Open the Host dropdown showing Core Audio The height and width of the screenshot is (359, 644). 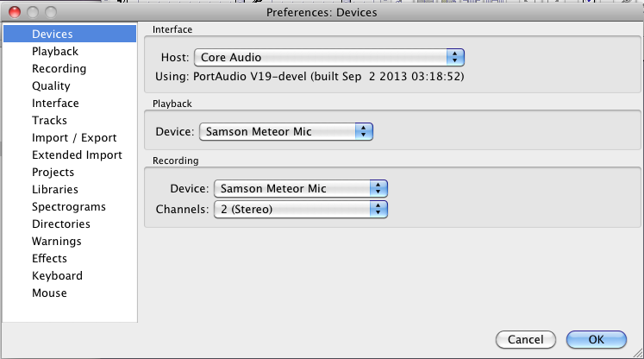click(x=329, y=58)
